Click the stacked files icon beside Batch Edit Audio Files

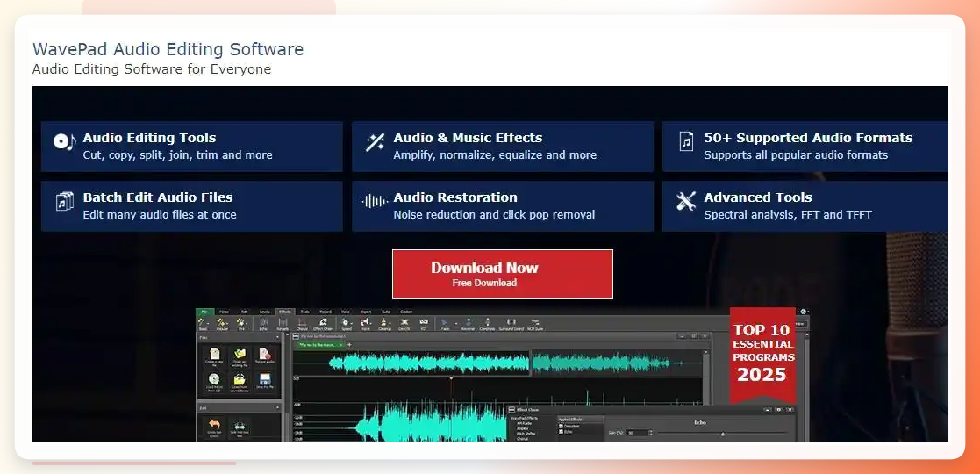point(64,201)
